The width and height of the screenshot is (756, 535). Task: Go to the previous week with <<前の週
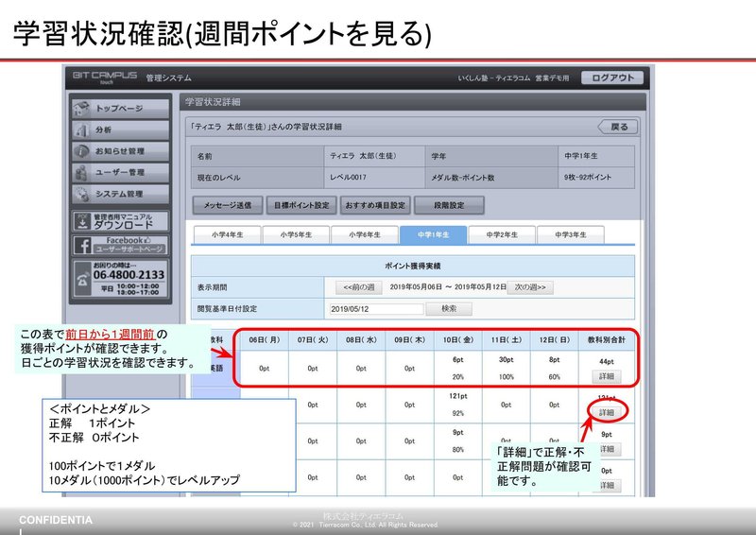coord(359,287)
